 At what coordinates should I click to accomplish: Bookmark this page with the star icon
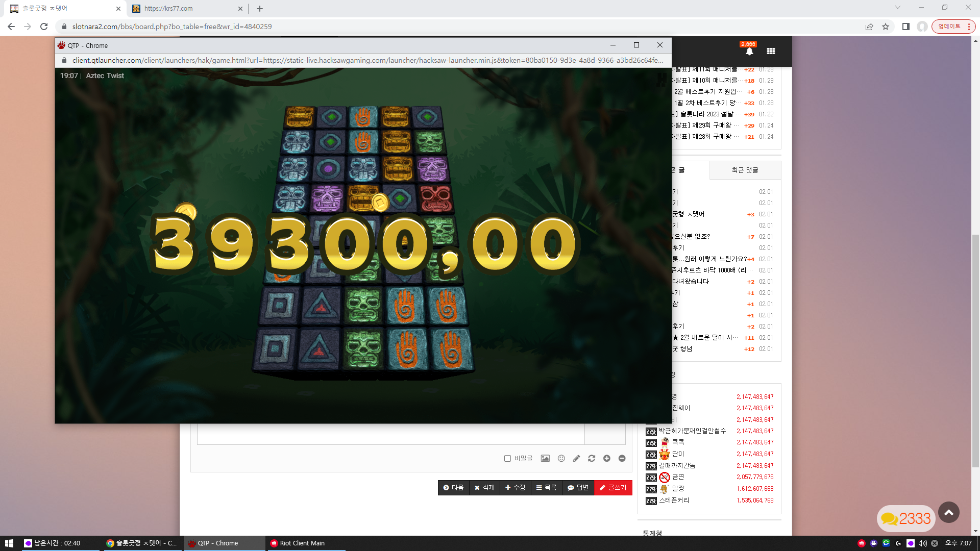886,27
